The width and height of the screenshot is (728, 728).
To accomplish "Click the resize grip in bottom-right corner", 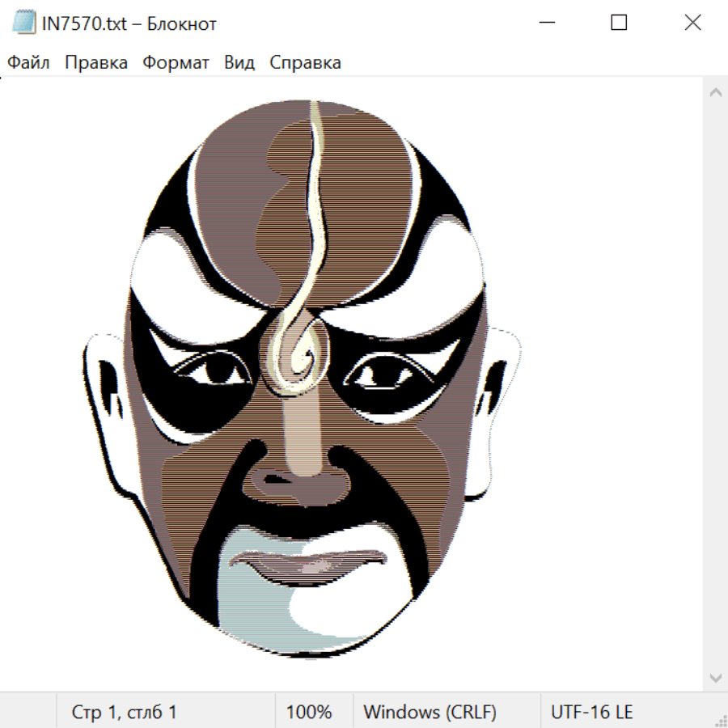I will pos(720,720).
